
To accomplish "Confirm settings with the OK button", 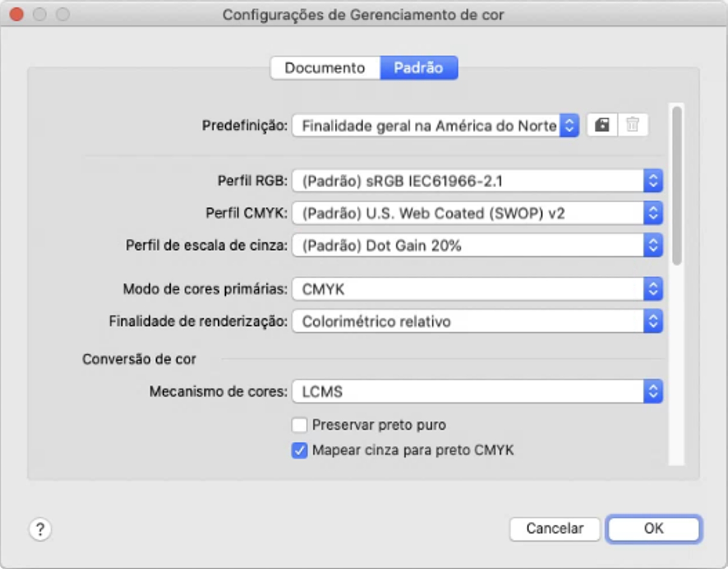I will pos(653,529).
